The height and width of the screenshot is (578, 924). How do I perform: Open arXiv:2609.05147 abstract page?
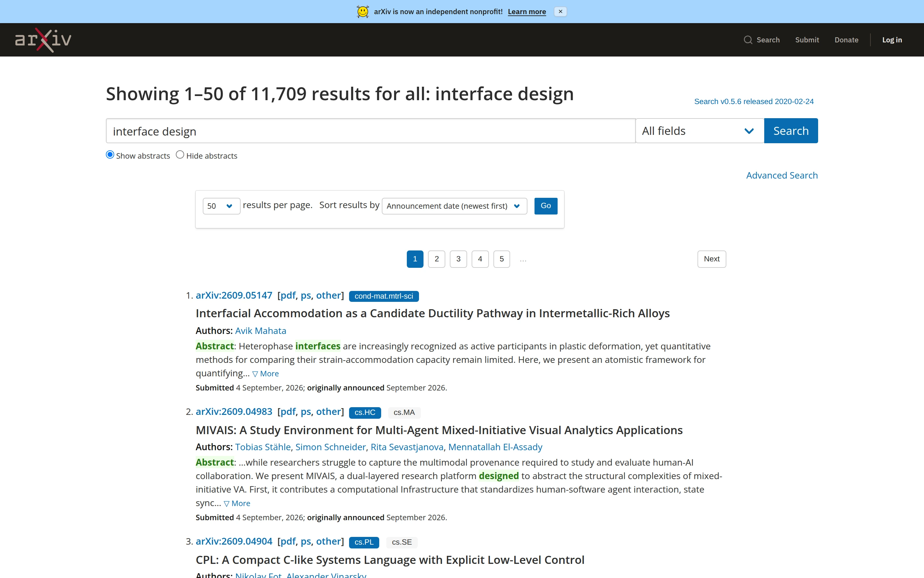click(234, 295)
